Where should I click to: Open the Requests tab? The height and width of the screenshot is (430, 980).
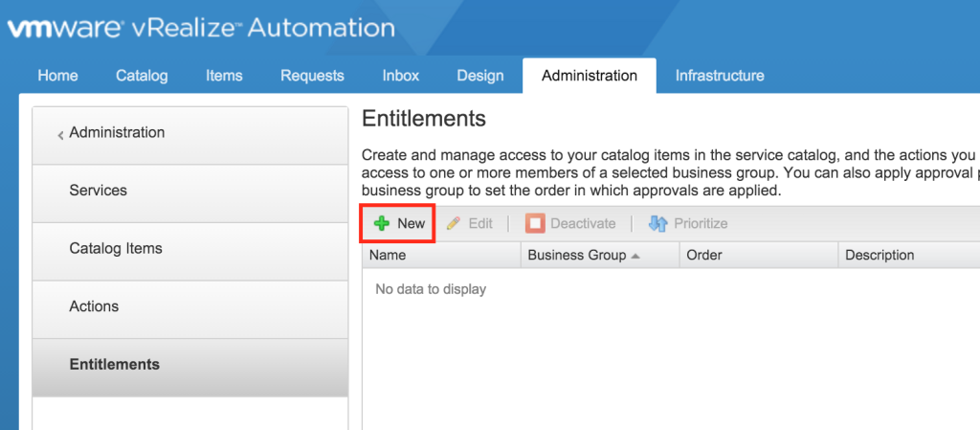[x=312, y=76]
